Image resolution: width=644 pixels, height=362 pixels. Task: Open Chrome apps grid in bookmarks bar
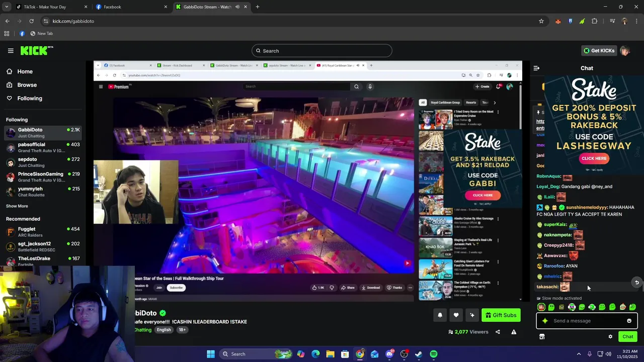(x=7, y=34)
